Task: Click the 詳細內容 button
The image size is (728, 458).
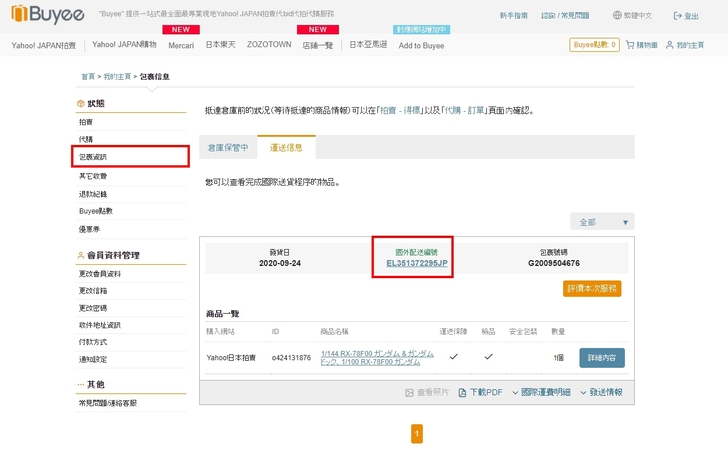Action: 602,357
